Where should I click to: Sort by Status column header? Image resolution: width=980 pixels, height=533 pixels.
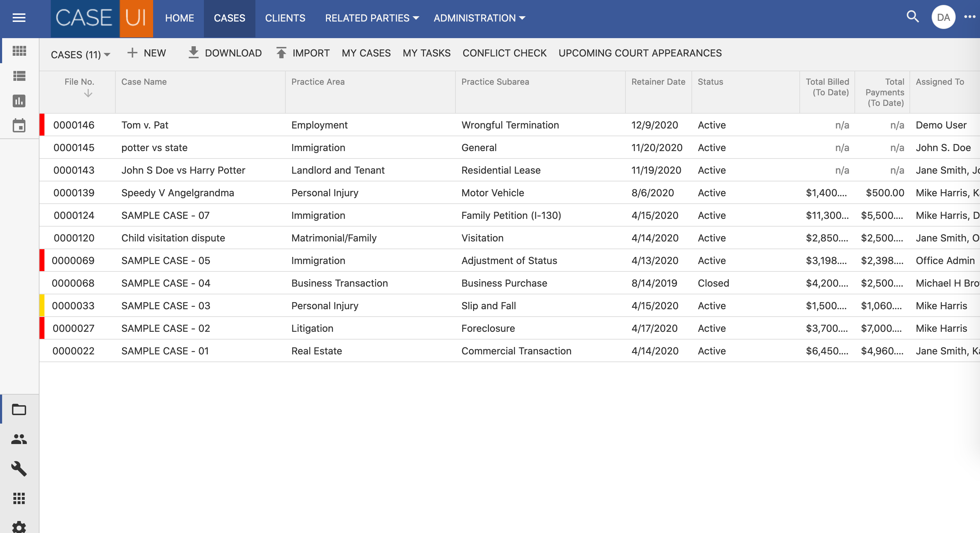click(710, 82)
